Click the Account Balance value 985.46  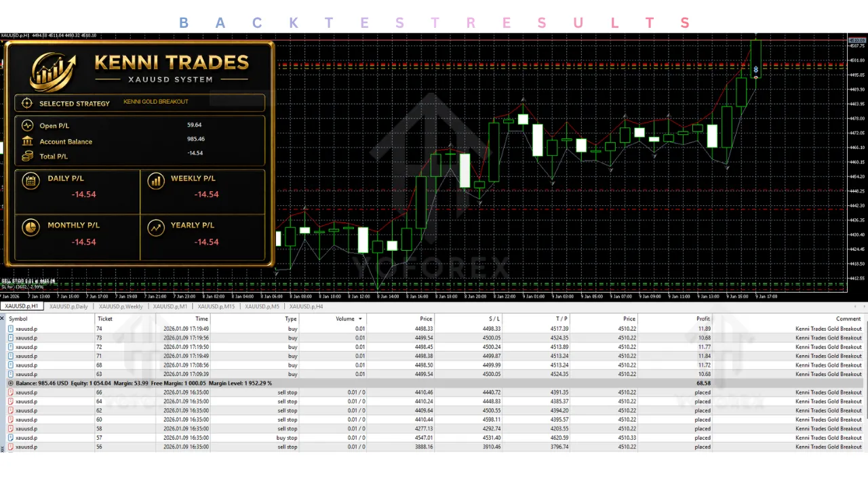click(196, 139)
